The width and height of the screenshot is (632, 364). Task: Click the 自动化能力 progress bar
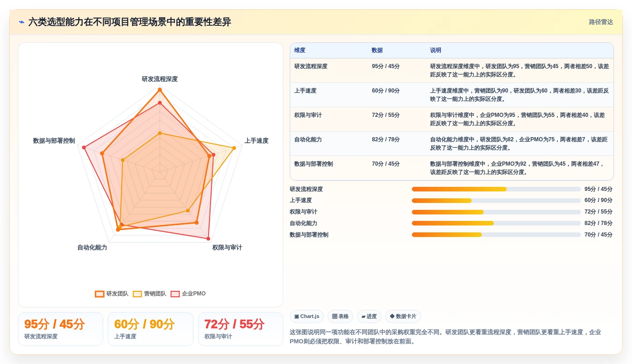pos(496,223)
